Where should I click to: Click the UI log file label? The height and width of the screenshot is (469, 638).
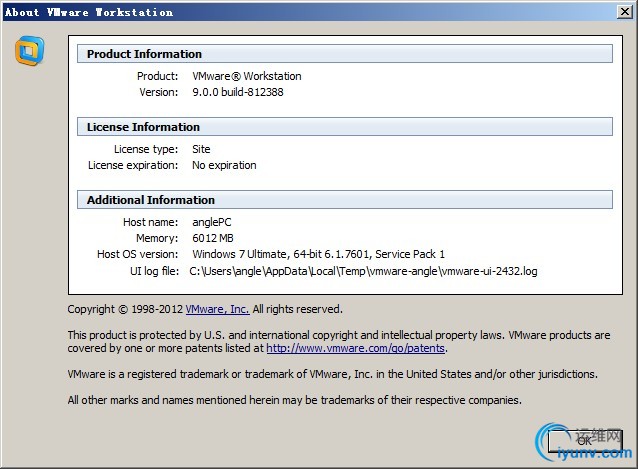154,271
